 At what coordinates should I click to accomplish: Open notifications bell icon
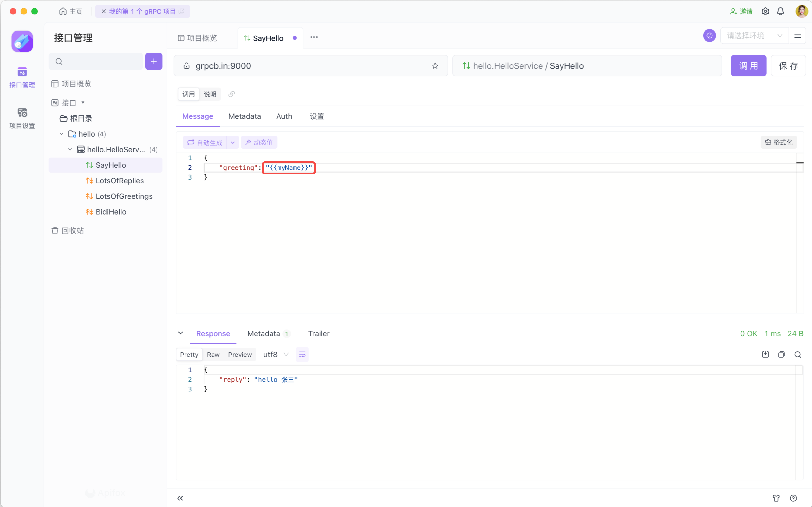781,11
